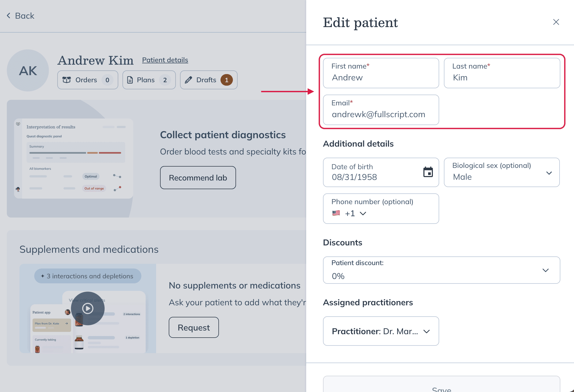Click the First name input field
Screen dimensions: 574x392
[381, 73]
